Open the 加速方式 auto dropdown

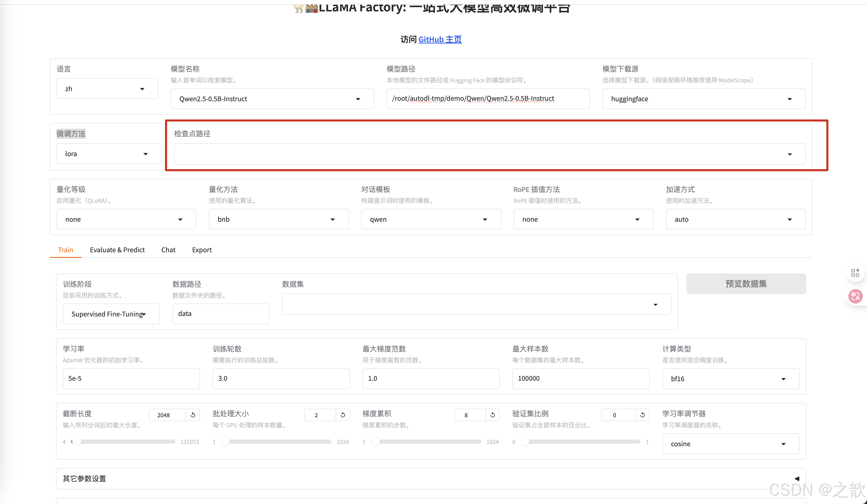[736, 219]
